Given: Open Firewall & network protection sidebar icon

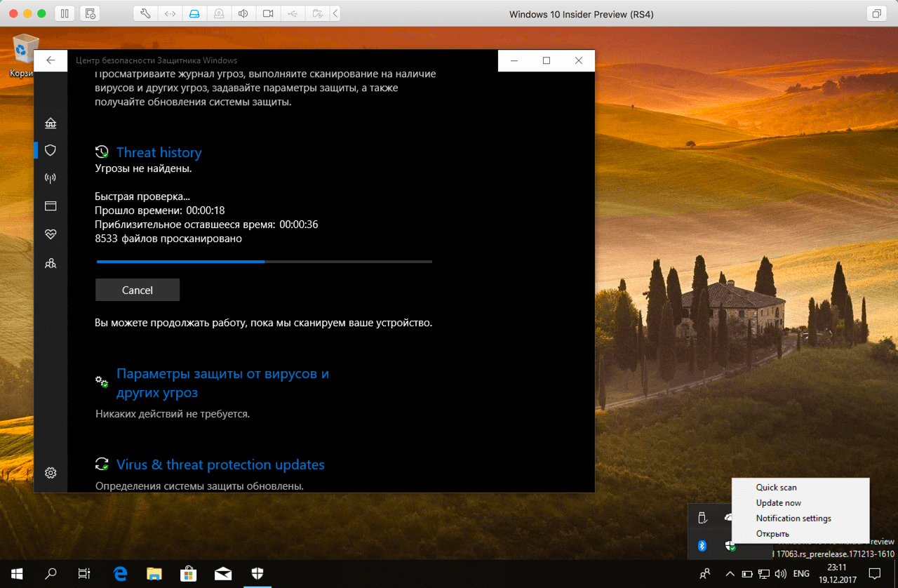Looking at the screenshot, I should tap(51, 178).
